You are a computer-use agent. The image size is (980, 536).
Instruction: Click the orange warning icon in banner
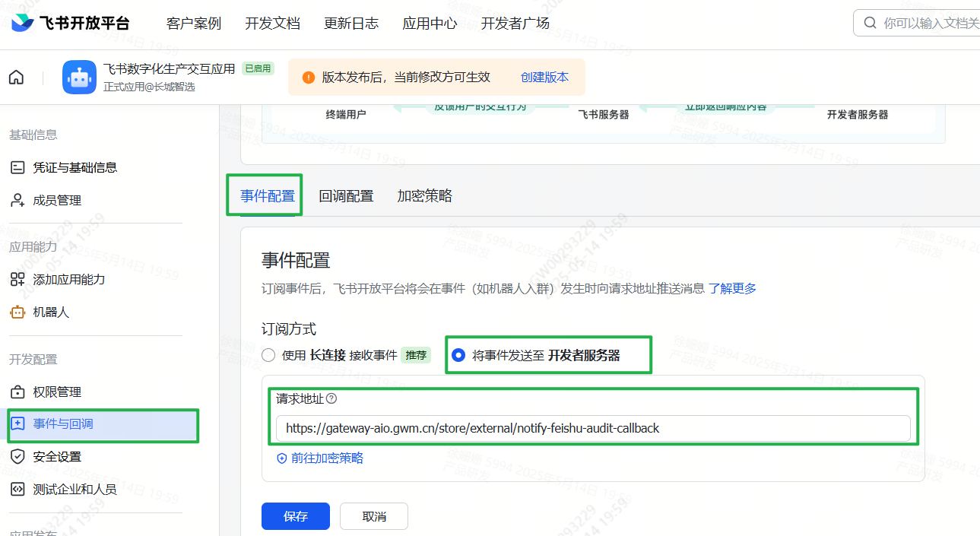[309, 78]
